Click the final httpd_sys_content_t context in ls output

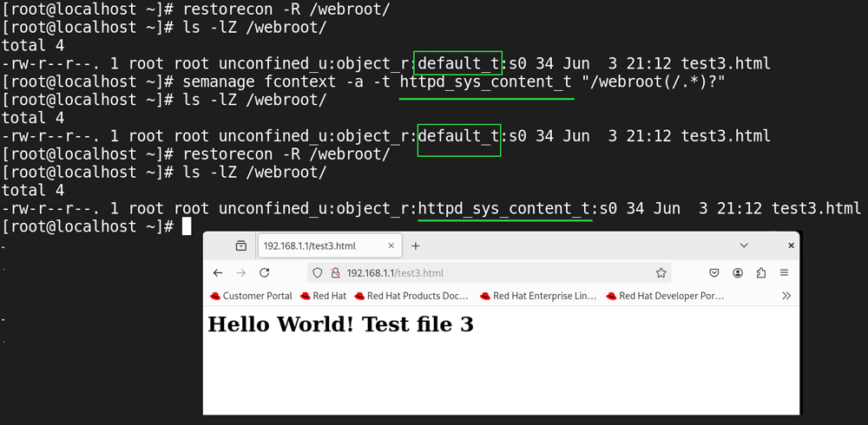(x=503, y=209)
